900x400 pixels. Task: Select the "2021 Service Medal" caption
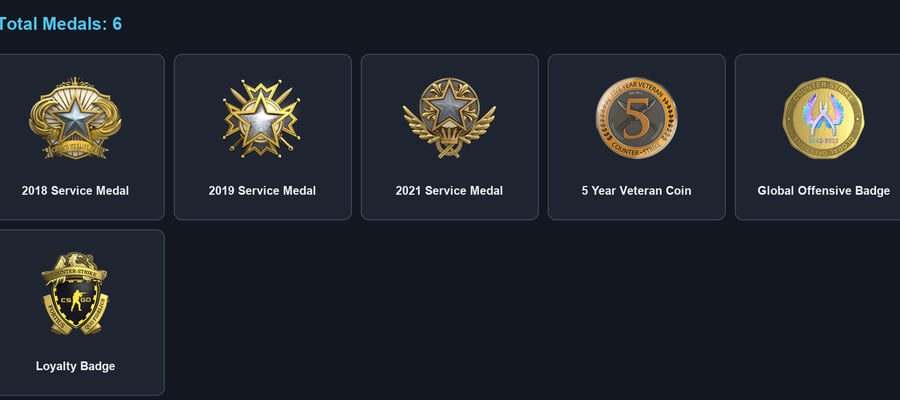tap(449, 191)
